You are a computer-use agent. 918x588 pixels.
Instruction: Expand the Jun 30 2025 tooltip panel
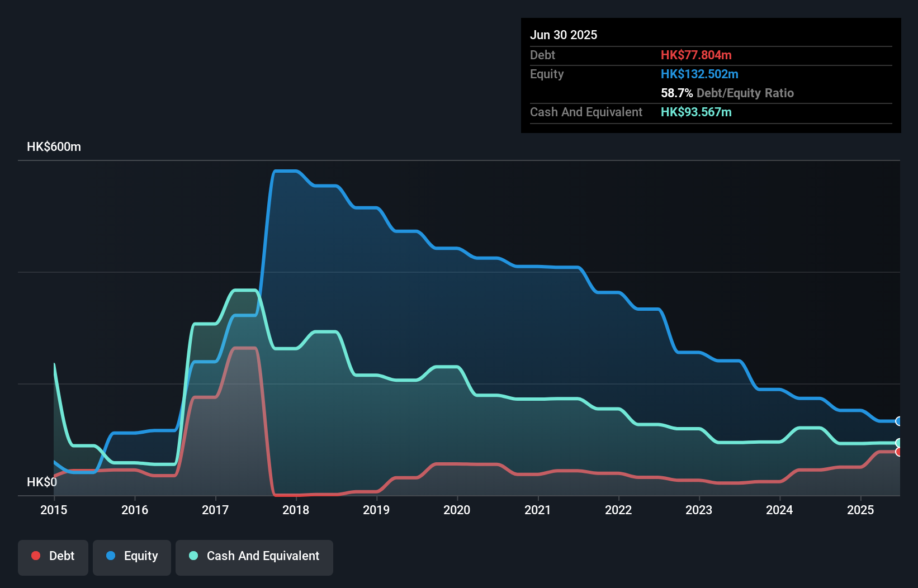(x=564, y=35)
